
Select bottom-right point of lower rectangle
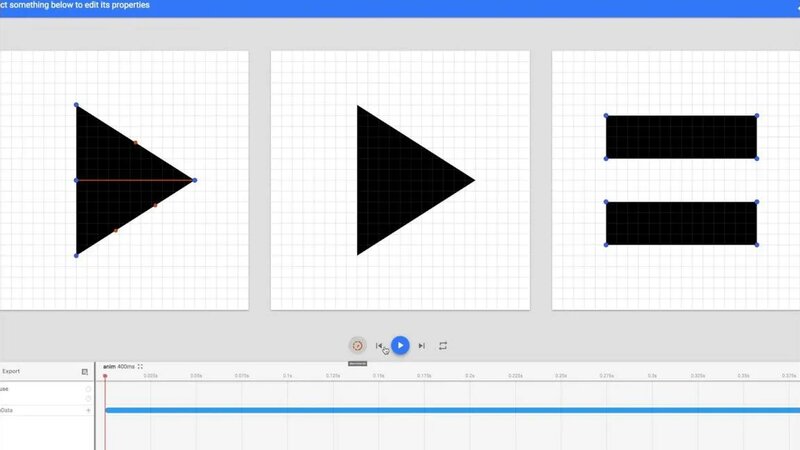[757, 245]
